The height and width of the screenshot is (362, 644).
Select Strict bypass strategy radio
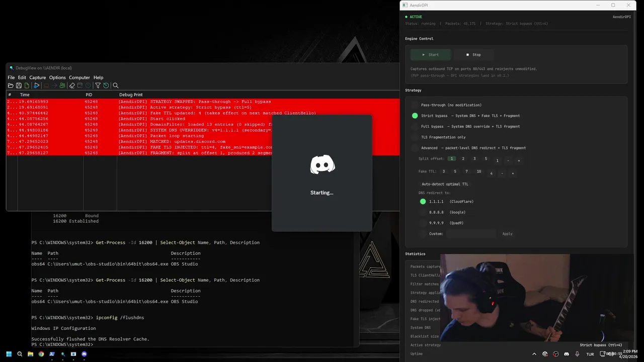(415, 116)
